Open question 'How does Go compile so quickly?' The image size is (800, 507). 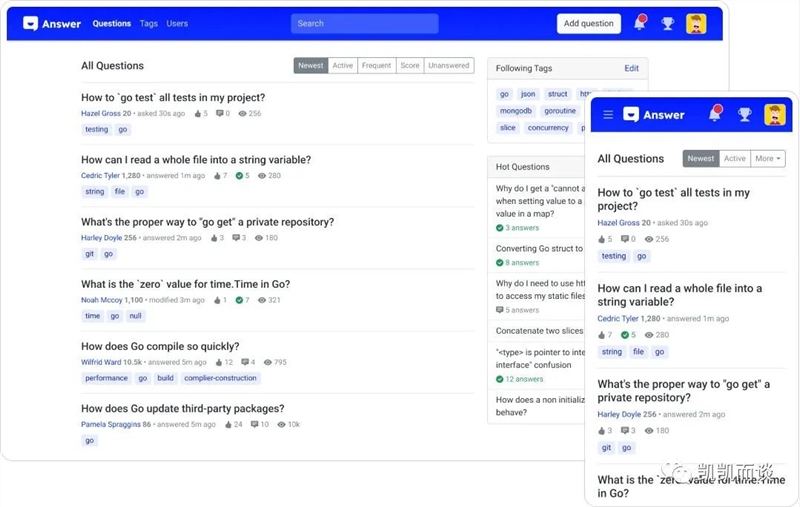tap(160, 346)
